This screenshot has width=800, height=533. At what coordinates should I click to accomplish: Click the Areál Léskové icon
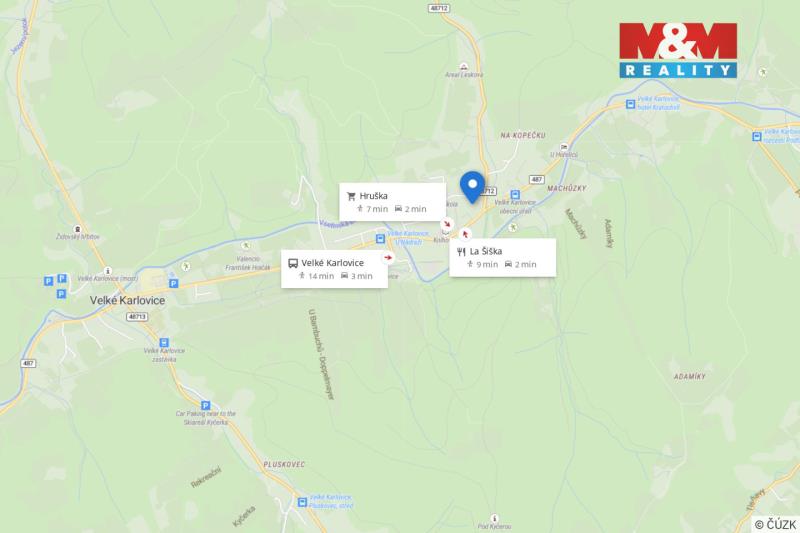click(x=463, y=66)
